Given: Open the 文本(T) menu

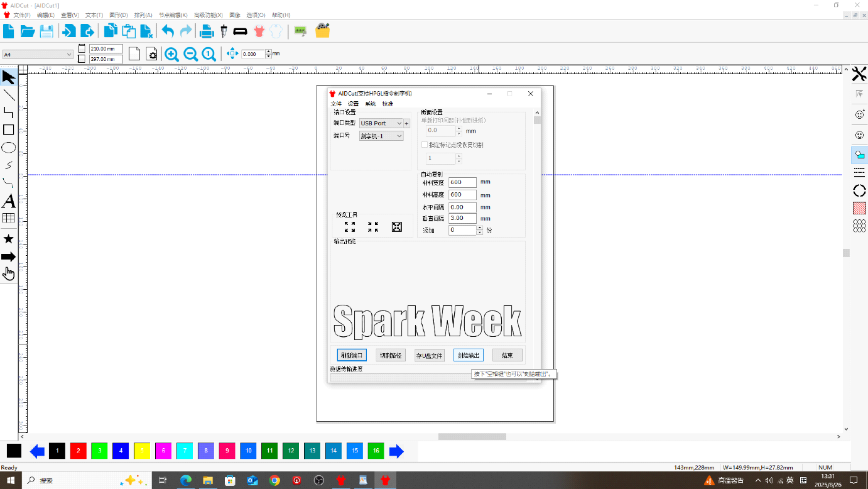Looking at the screenshot, I should tap(94, 14).
